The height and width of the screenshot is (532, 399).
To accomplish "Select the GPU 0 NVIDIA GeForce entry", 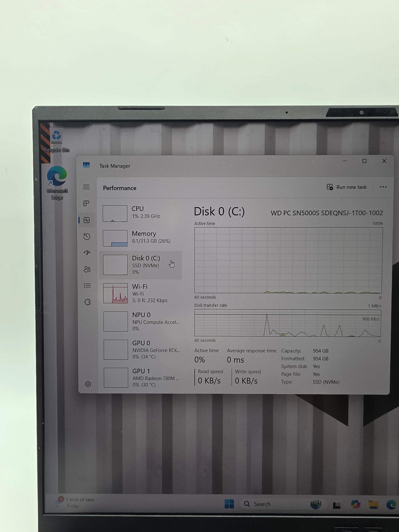I will [x=141, y=349].
